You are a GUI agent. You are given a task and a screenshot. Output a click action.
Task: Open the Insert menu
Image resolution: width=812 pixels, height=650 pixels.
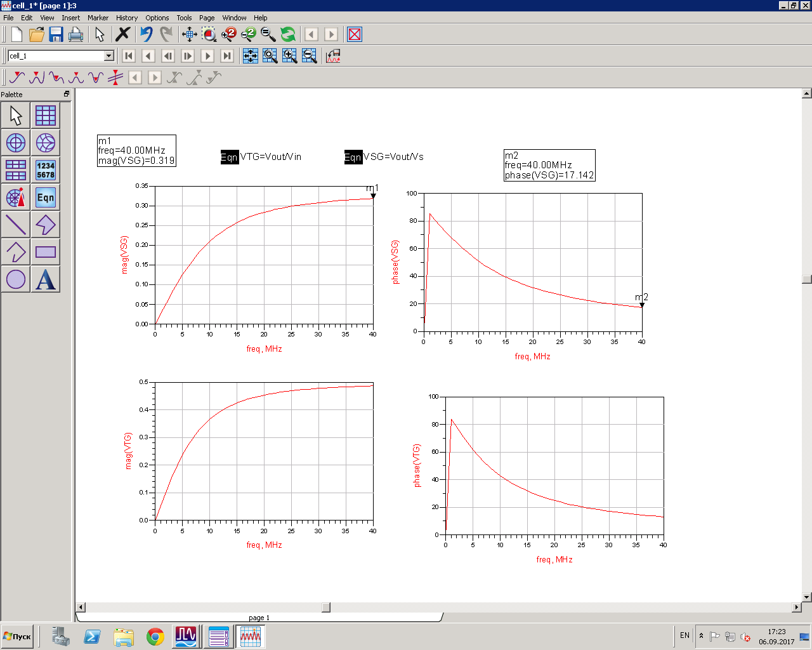coord(70,18)
